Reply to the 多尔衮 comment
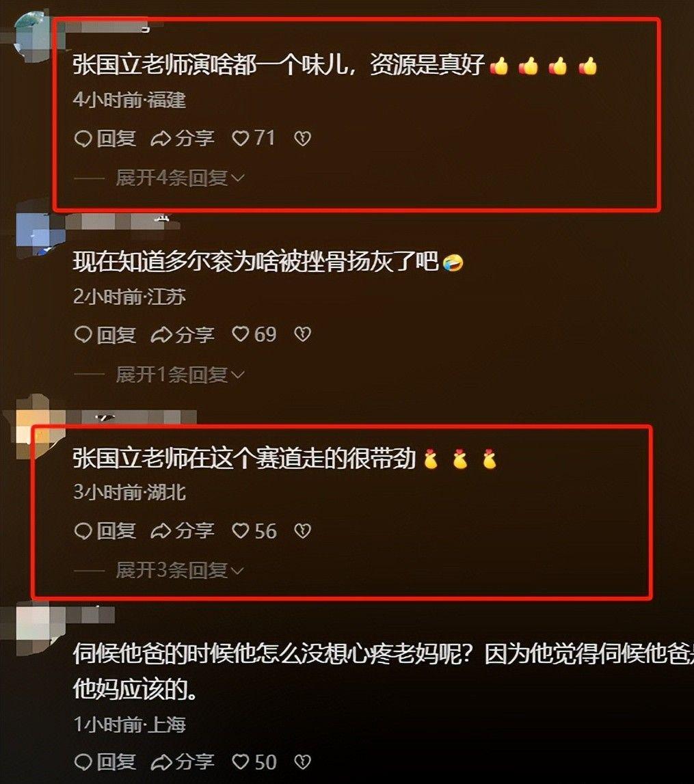Viewport: 694px width, 784px height. [105, 334]
